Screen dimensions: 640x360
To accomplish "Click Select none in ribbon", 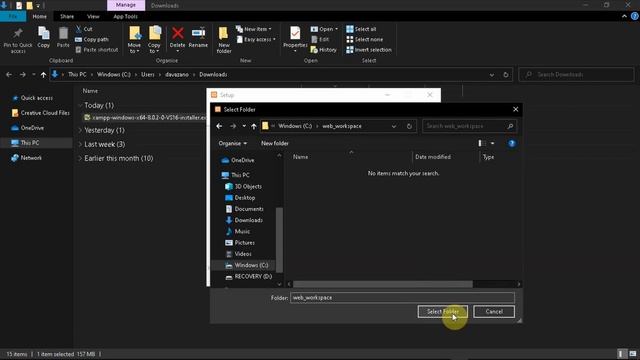I will pyautogui.click(x=365, y=40).
